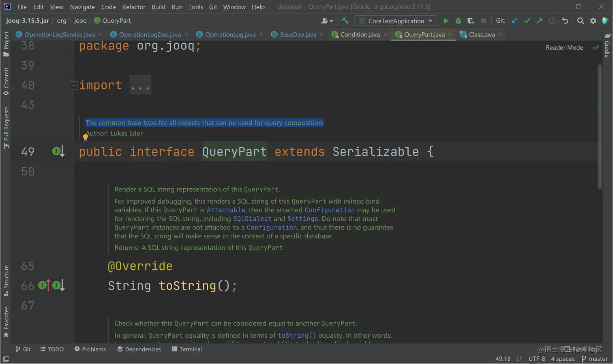Open the Tools menu
Image resolution: width=613 pixels, height=364 pixels.
(195, 7)
